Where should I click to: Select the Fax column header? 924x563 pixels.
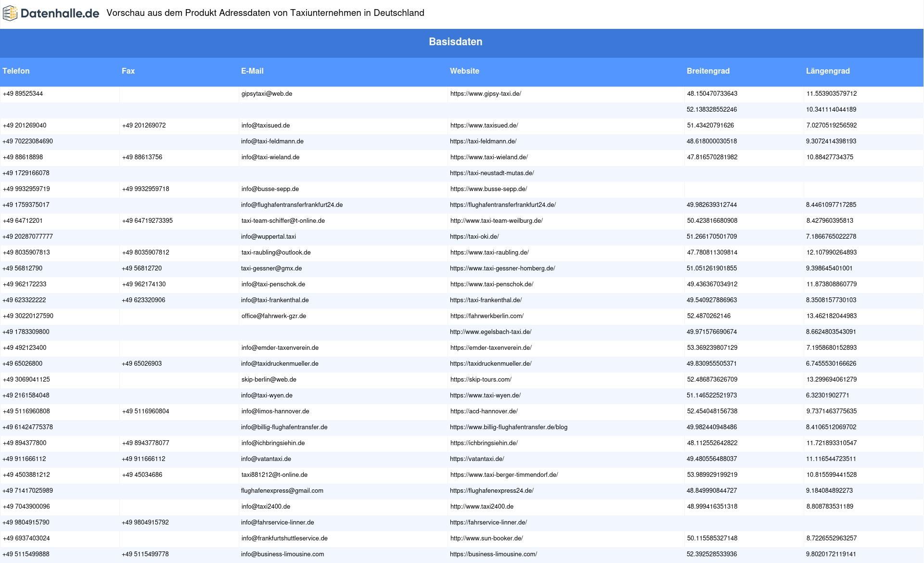[128, 71]
